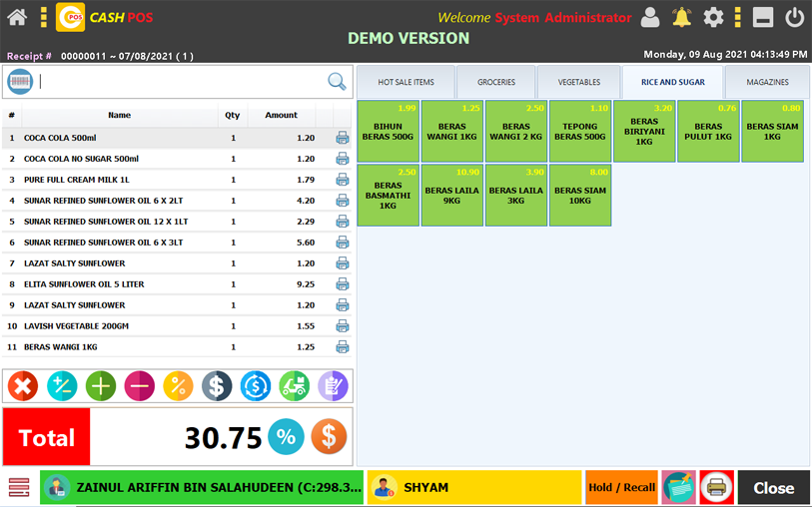Add BERAS WANGI 2 KG product
This screenshot has width=812, height=507.
click(516, 131)
